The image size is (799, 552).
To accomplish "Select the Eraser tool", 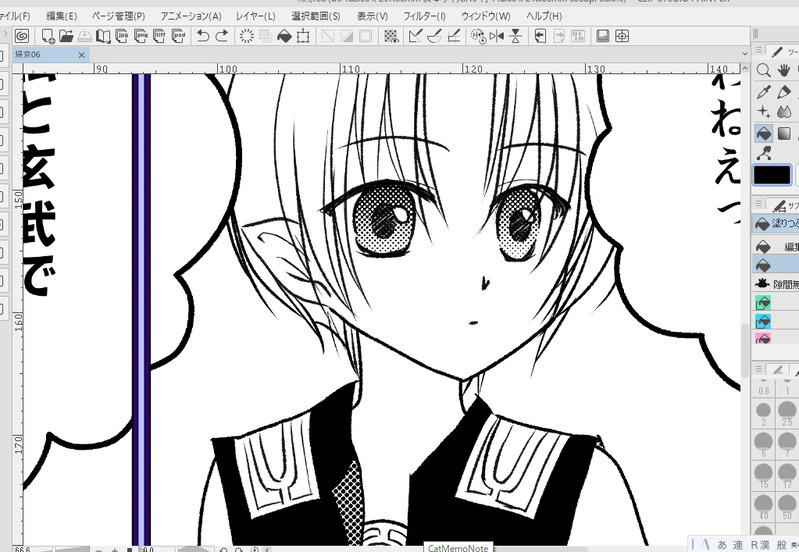I will click(x=784, y=91).
